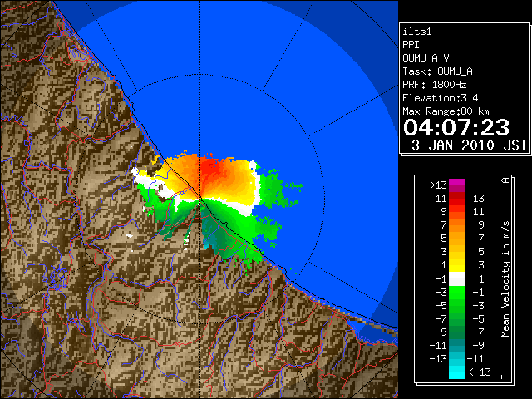Click the ilts1 site label
This screenshot has width=532, height=399.
(x=417, y=32)
